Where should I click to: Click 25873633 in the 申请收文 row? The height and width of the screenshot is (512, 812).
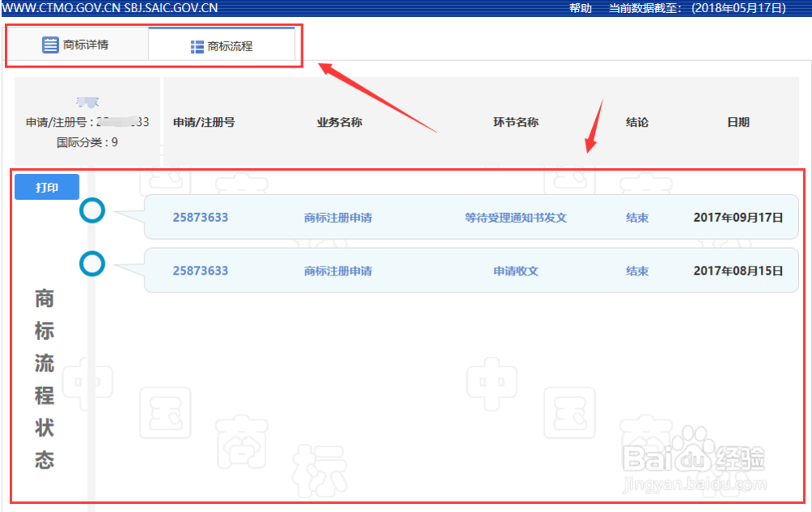(x=202, y=271)
